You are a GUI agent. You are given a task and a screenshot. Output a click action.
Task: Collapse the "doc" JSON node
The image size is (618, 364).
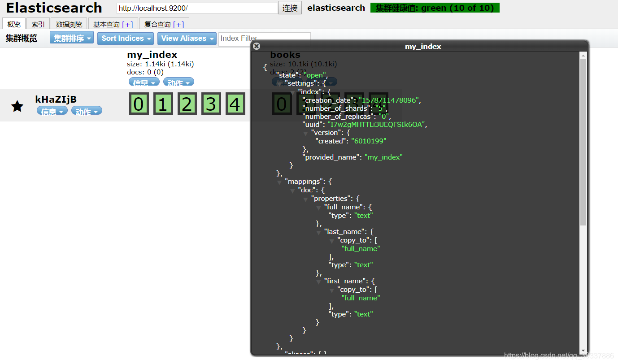tap(293, 191)
